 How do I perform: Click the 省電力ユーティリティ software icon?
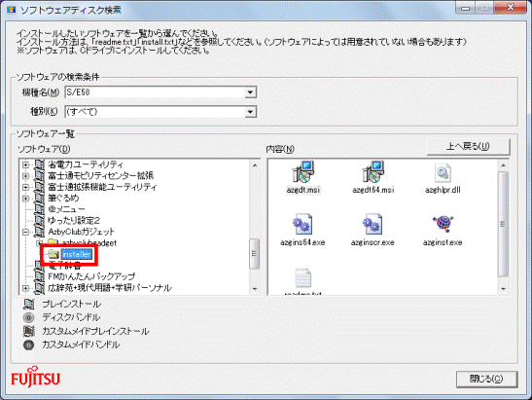click(39, 164)
